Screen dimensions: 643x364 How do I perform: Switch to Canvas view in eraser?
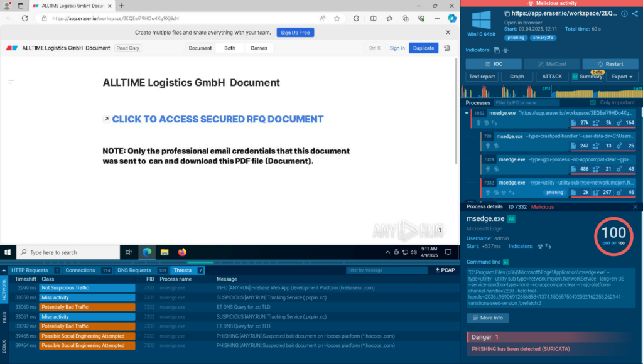tap(259, 48)
